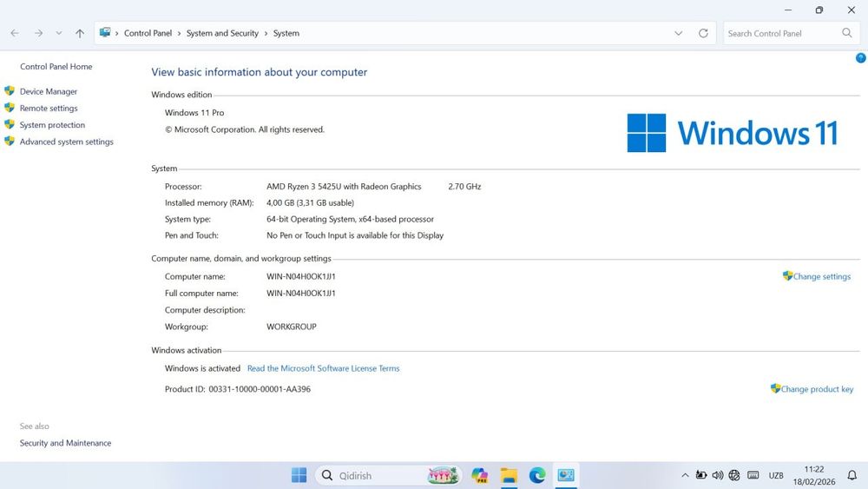
Task: Go back using the back arrow
Action: (15, 33)
